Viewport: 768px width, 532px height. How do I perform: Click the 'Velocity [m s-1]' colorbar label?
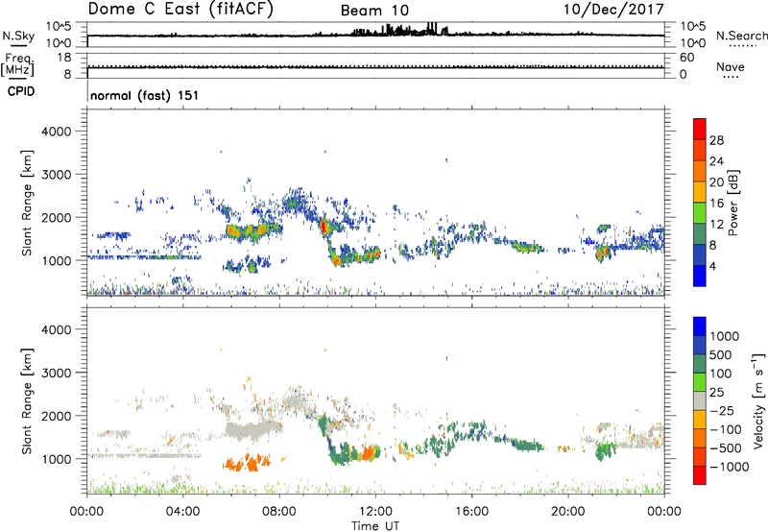(x=758, y=400)
